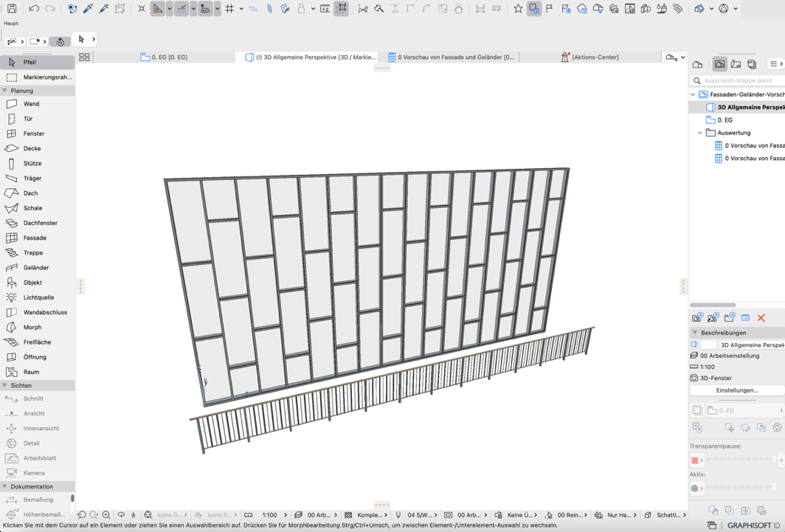Click the Pfeil arrow tool button
The width and height of the screenshot is (785, 532).
pyautogui.click(x=38, y=62)
